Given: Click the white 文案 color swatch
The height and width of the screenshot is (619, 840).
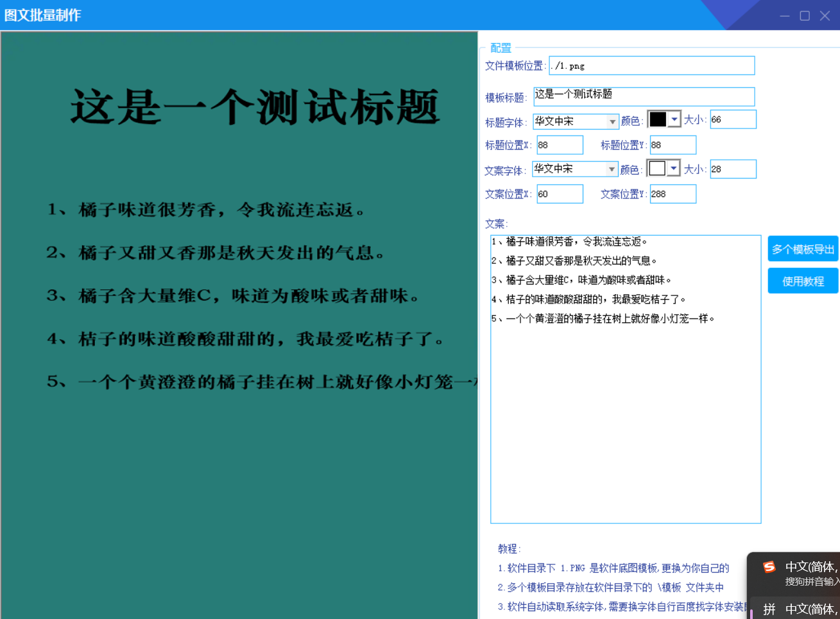Looking at the screenshot, I should (657, 168).
